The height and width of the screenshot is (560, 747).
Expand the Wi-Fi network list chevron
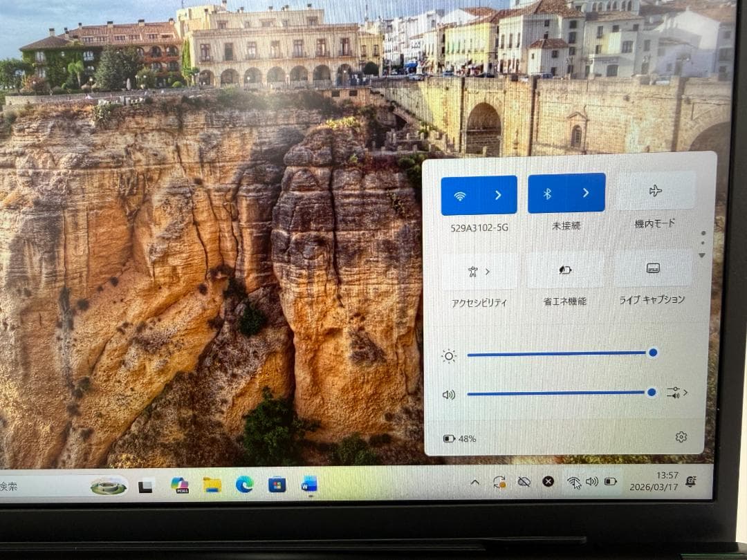coord(498,195)
